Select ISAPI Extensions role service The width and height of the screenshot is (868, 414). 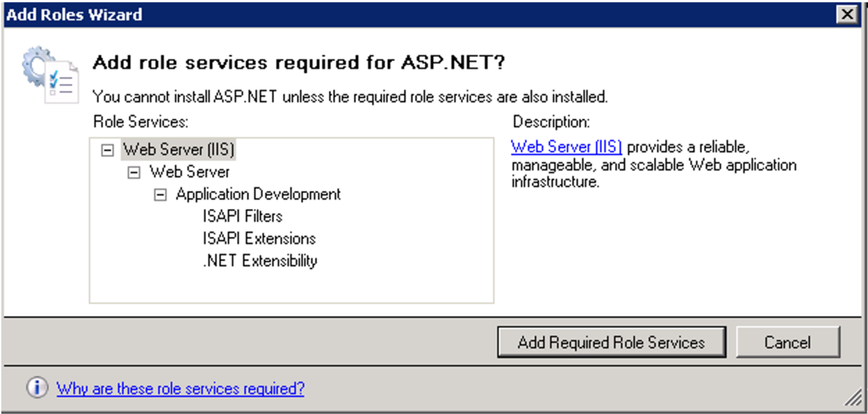point(259,238)
